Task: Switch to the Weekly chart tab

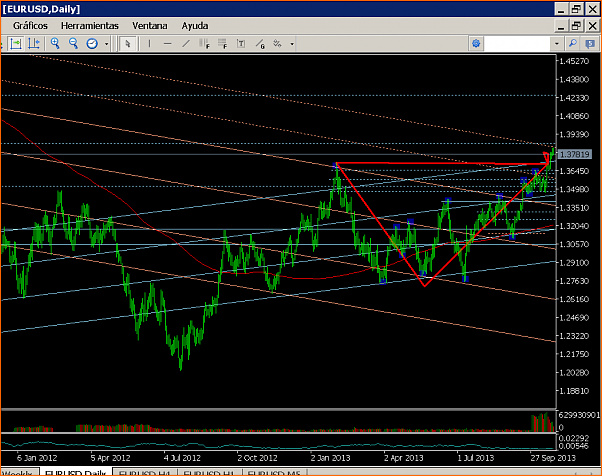Action: point(17,473)
